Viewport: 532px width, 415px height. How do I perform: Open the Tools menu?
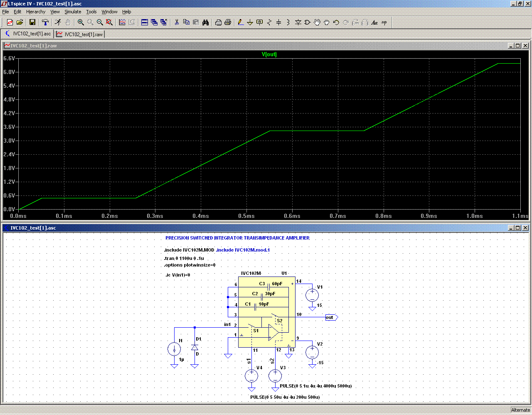point(91,12)
